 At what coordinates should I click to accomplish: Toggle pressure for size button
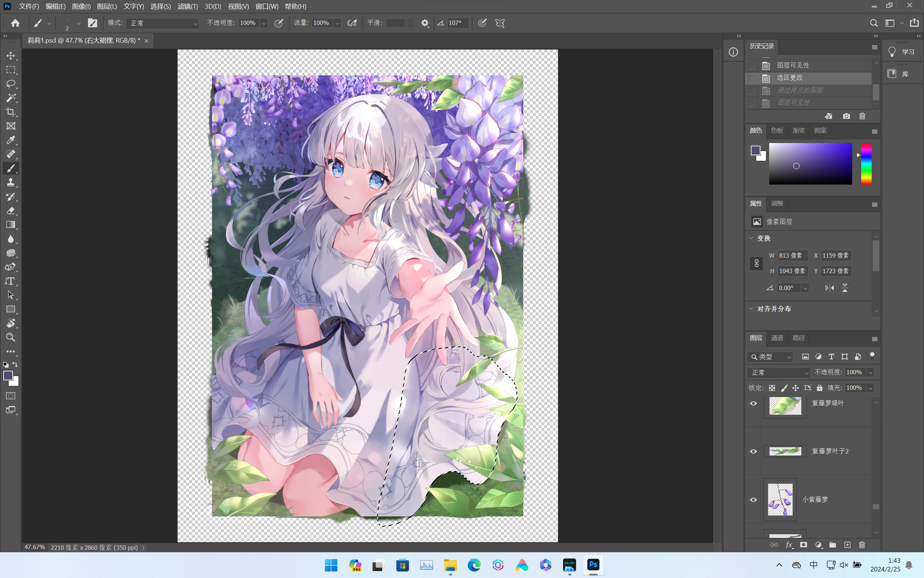(x=483, y=23)
